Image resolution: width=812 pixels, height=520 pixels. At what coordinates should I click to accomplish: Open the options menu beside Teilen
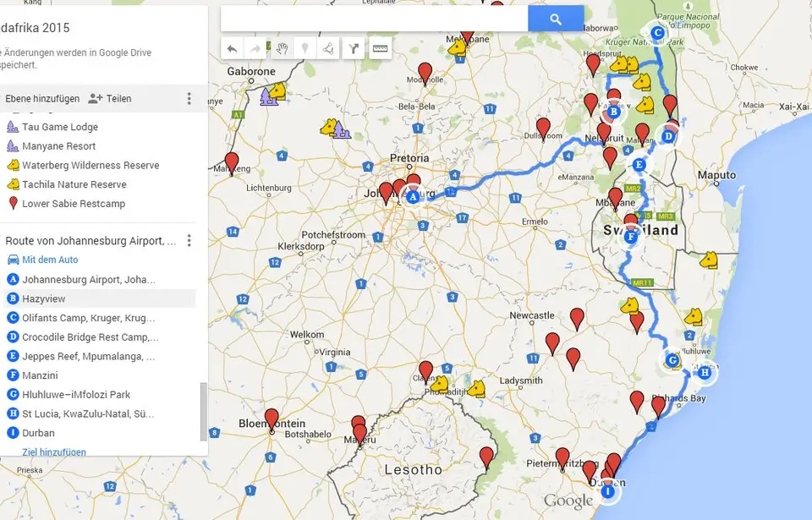tap(189, 98)
